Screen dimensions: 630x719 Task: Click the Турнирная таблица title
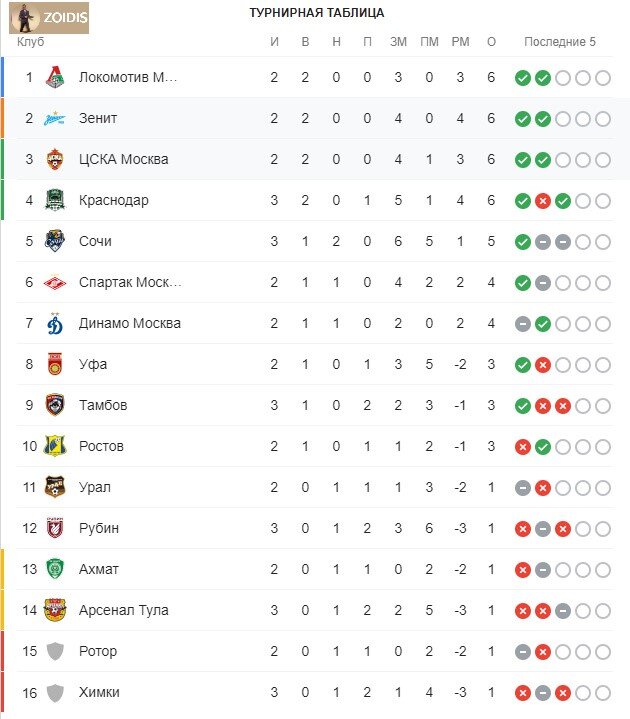tap(317, 13)
